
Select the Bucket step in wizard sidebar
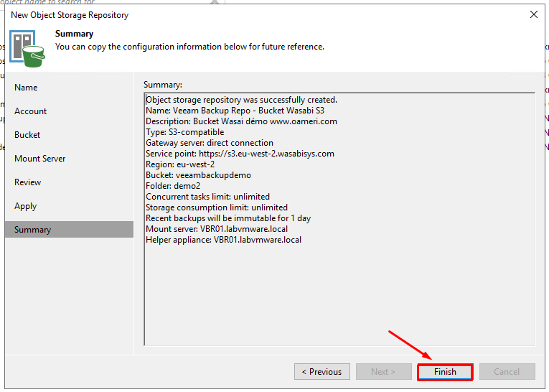pos(27,135)
